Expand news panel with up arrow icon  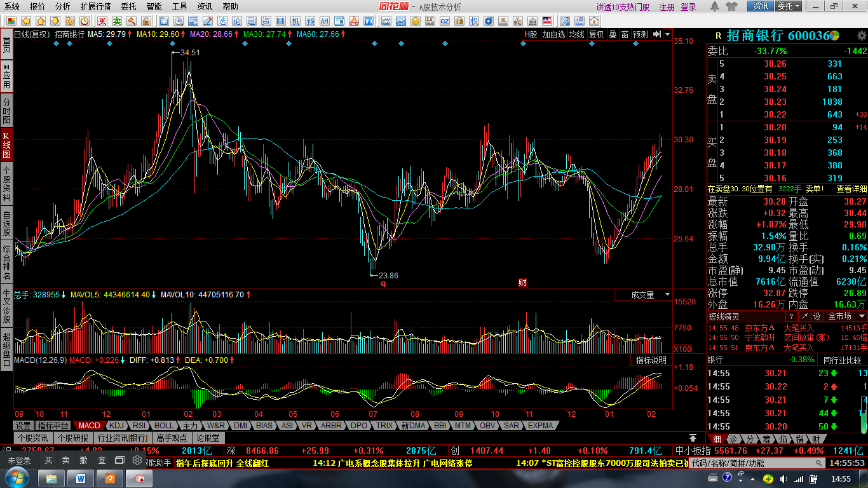(x=693, y=438)
